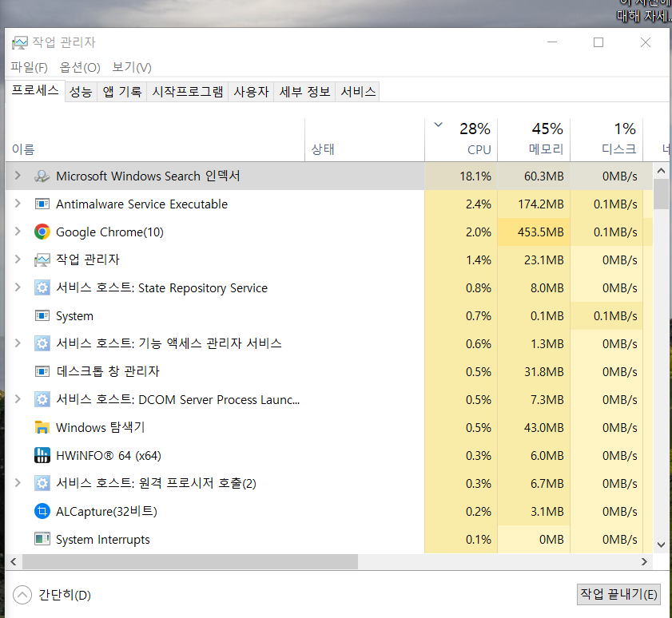Click the 작업 관리자 process row icon
This screenshot has width=672, height=618.
42,259
